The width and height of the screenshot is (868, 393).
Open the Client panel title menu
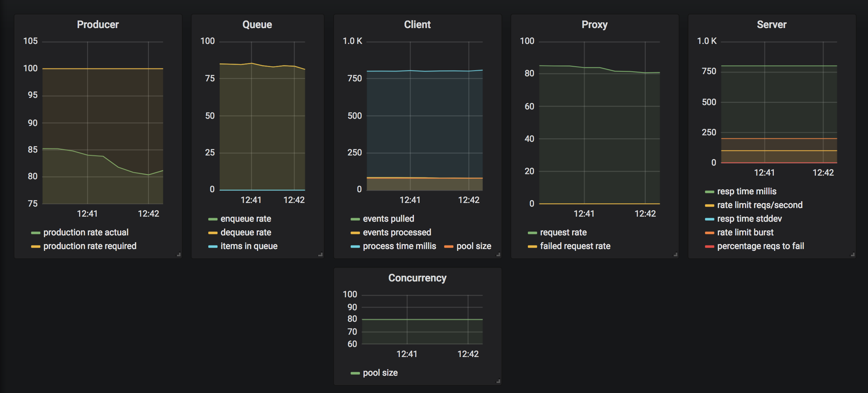pyautogui.click(x=417, y=24)
